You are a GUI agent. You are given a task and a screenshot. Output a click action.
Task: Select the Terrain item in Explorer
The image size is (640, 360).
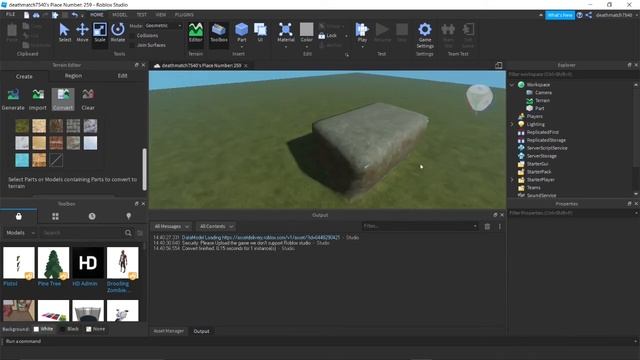[x=542, y=100]
